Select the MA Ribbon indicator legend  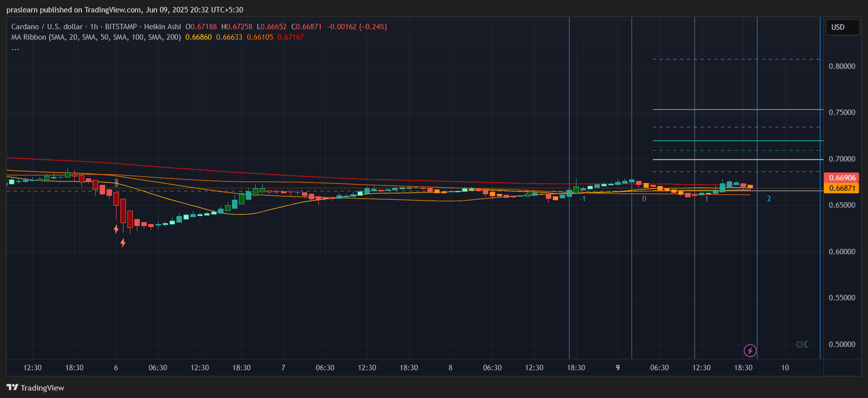tap(96, 37)
